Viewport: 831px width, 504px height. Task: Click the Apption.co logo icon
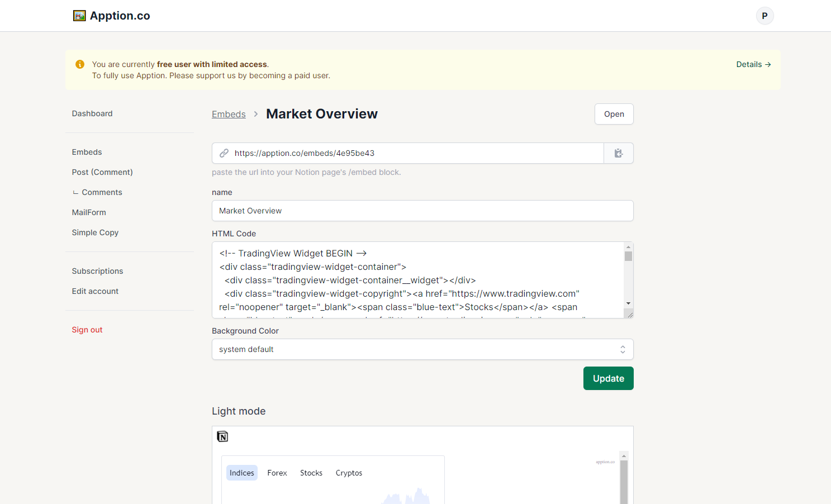79,16
